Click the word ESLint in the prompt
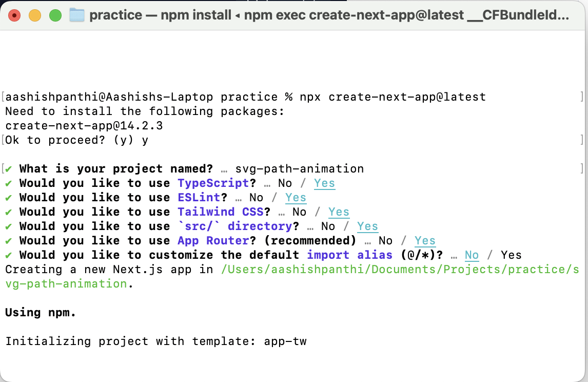The image size is (588, 382). tap(199, 197)
